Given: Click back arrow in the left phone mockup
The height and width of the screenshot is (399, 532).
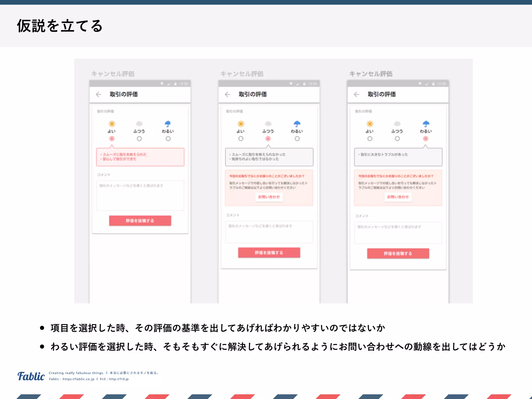Looking at the screenshot, I should tap(98, 94).
